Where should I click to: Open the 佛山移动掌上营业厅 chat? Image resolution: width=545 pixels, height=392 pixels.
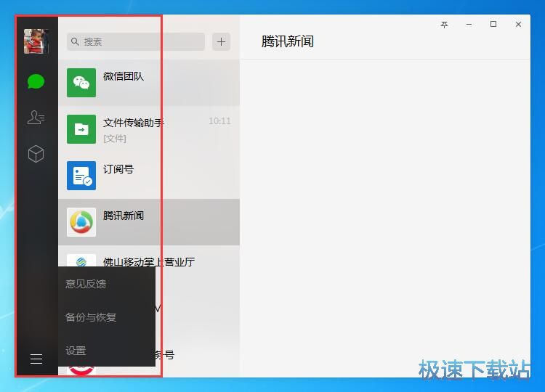(149, 261)
